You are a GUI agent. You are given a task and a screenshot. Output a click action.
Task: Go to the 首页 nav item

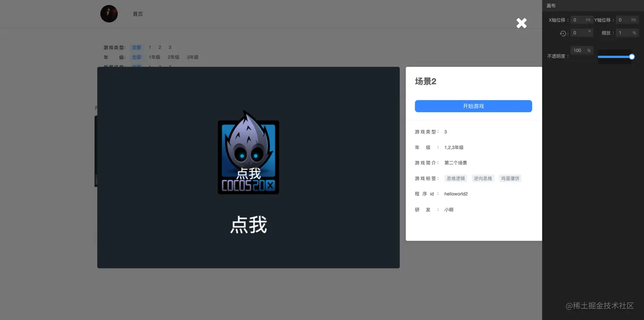[138, 14]
